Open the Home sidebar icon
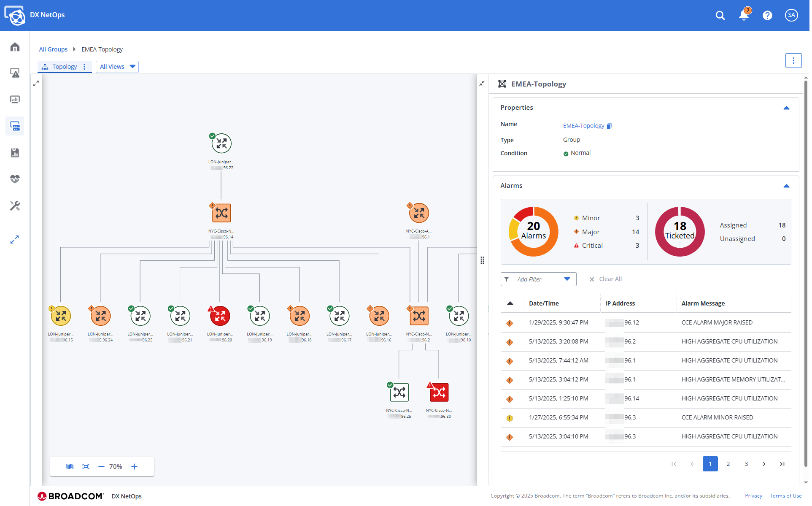Viewport: 812px width, 506px height. coord(15,47)
